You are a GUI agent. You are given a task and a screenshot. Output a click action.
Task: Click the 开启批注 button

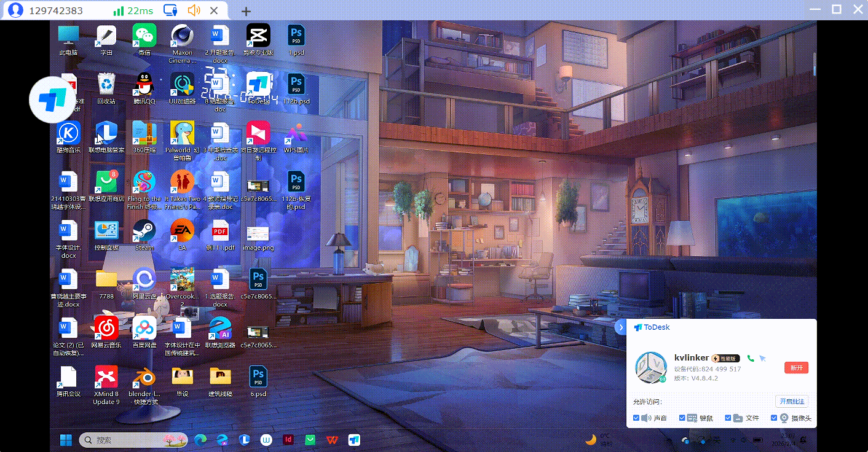click(x=792, y=402)
